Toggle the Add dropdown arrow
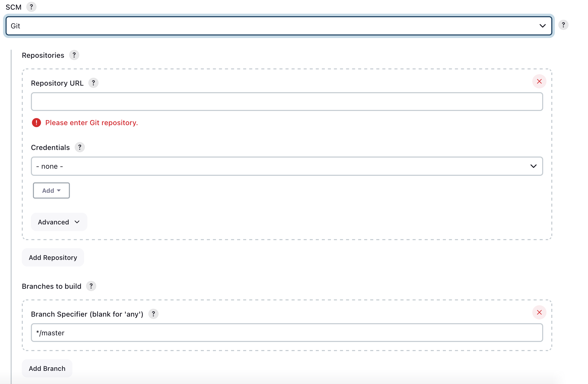Viewport: 588px width, 384px height. tap(60, 190)
